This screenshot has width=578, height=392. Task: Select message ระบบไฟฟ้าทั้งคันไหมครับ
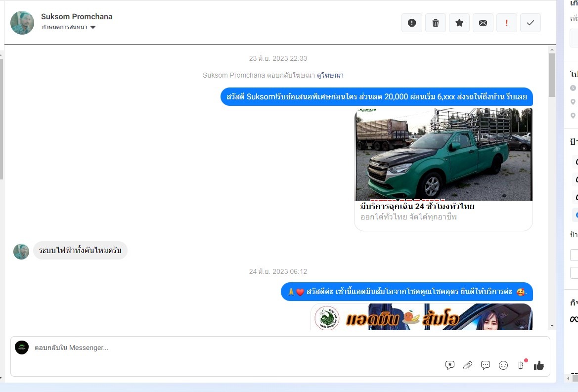click(x=81, y=251)
